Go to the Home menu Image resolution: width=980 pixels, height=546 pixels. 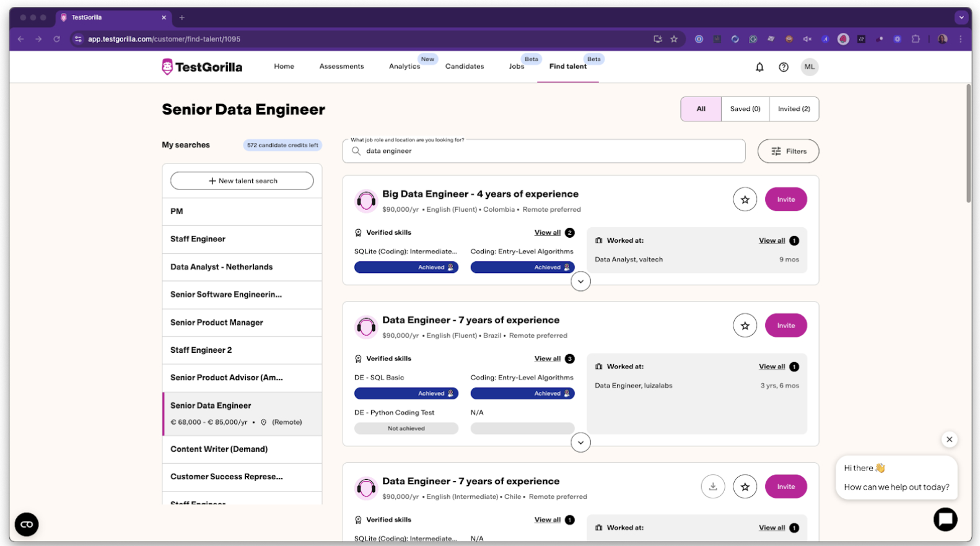(x=284, y=66)
